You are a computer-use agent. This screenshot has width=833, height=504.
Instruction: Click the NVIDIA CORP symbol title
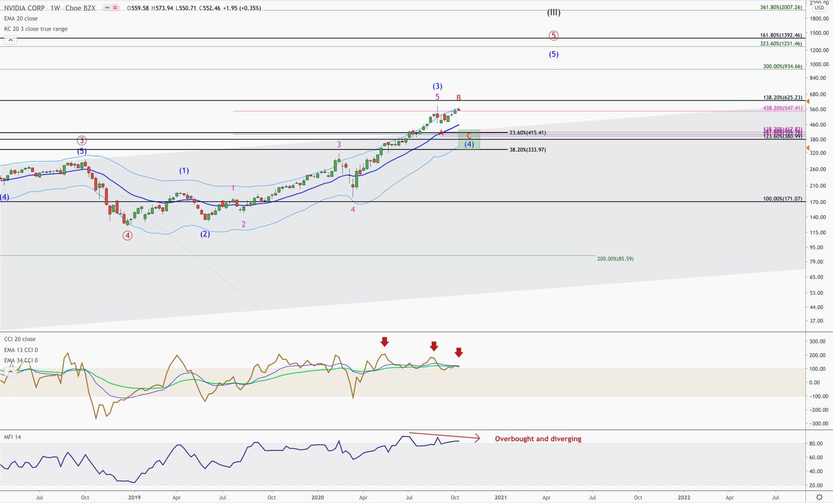pos(24,8)
